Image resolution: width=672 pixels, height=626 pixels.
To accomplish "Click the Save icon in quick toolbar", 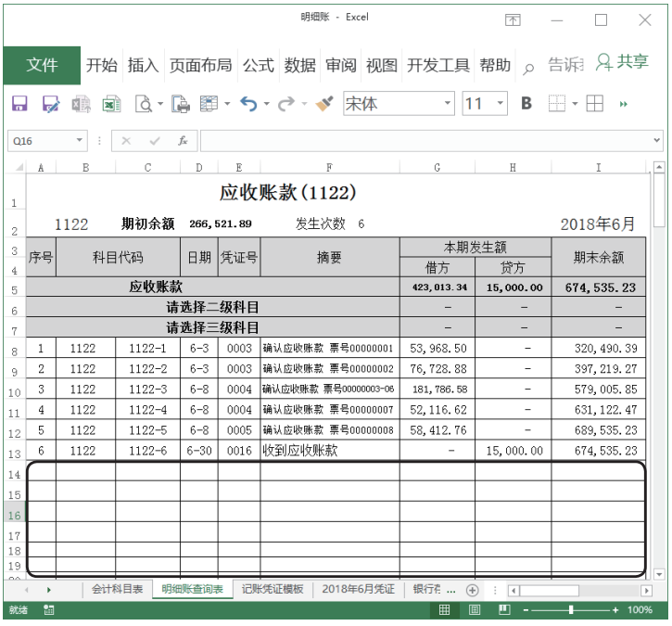I will pos(19,104).
